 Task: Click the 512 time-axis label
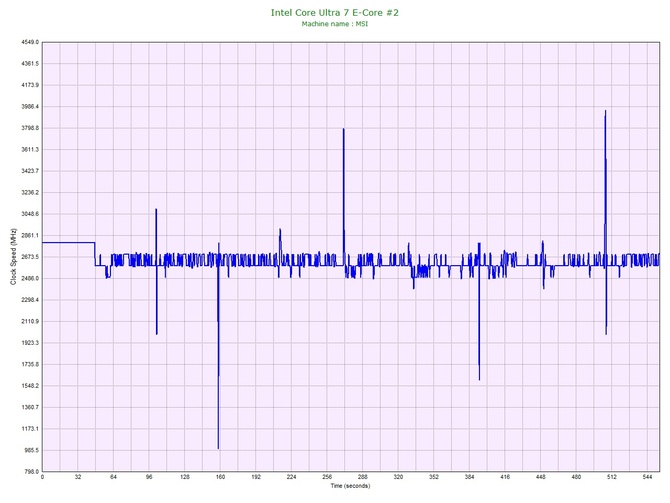(612, 477)
